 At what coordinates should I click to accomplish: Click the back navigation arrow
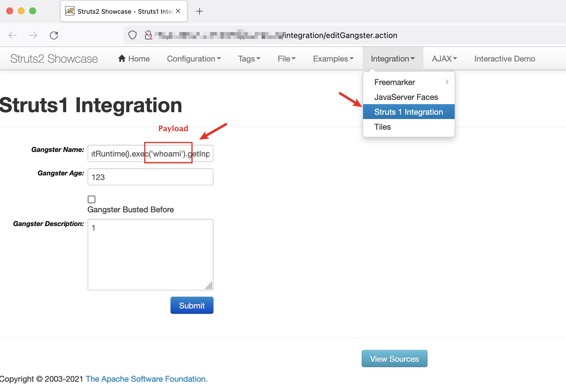[x=13, y=35]
